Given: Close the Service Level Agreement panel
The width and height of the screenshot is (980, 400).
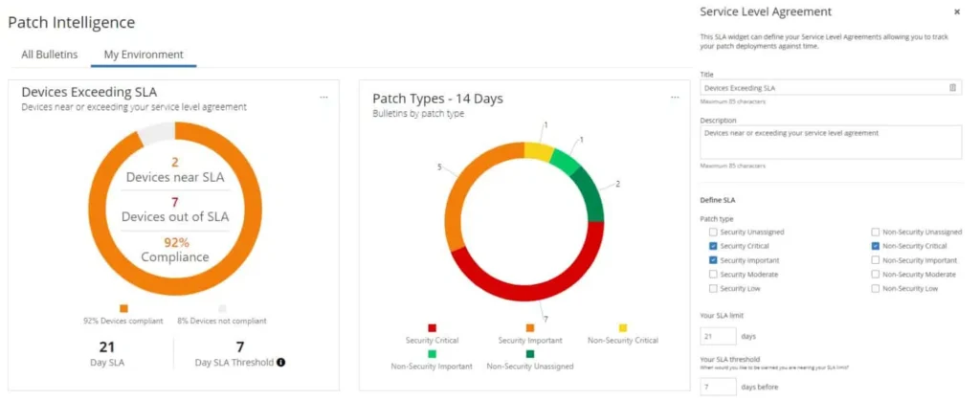Looking at the screenshot, I should point(957,11).
